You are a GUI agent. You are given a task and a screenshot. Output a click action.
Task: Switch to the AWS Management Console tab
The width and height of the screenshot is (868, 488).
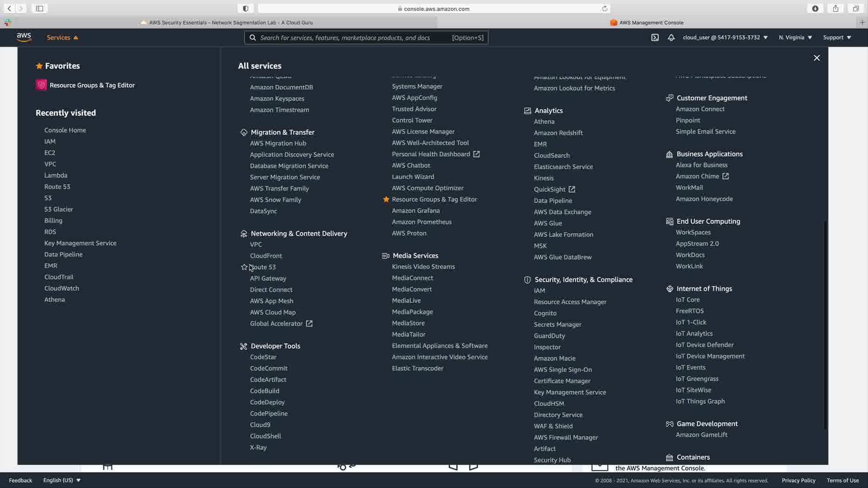point(647,22)
